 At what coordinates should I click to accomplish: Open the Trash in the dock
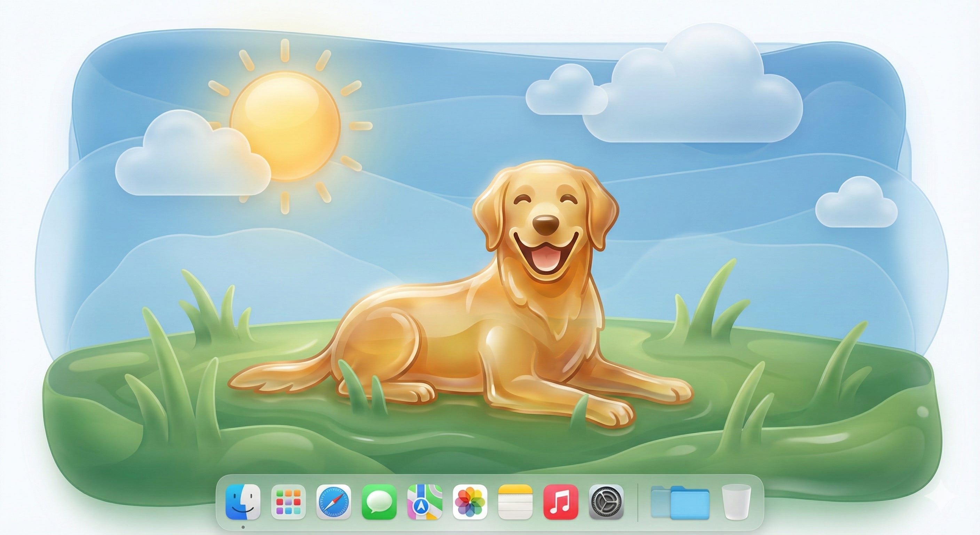(736, 502)
